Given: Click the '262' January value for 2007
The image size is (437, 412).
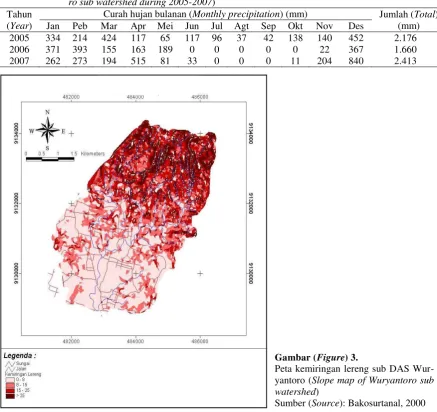Looking at the screenshot, I should point(53,61).
